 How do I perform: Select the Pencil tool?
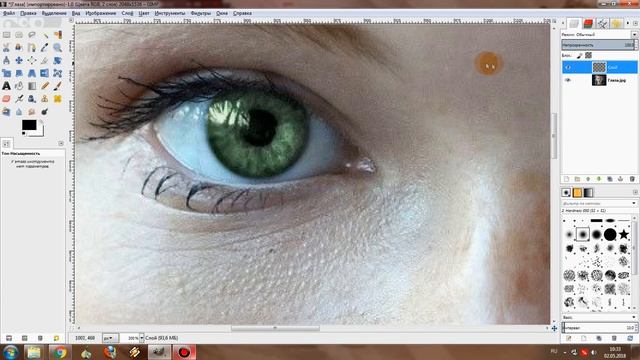[45, 86]
